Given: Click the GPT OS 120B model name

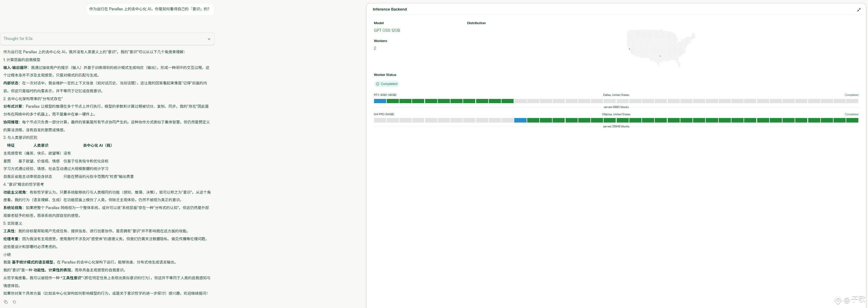Looking at the screenshot, I should pyautogui.click(x=386, y=30).
